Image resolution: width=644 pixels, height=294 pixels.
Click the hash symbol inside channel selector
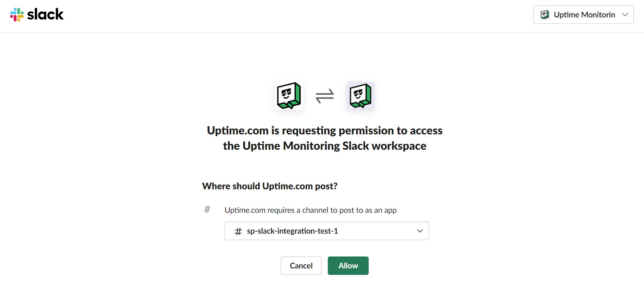[x=238, y=232]
